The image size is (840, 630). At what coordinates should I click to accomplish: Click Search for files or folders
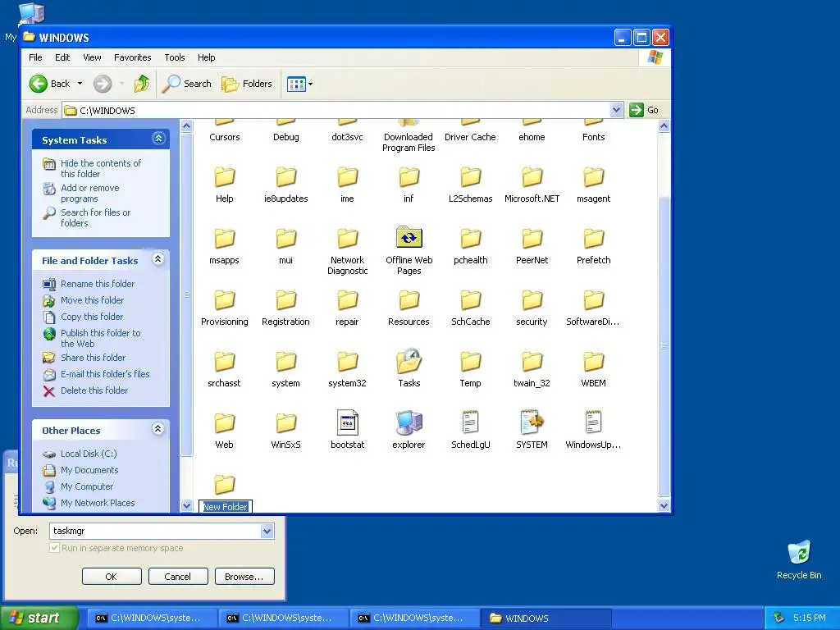click(x=95, y=217)
